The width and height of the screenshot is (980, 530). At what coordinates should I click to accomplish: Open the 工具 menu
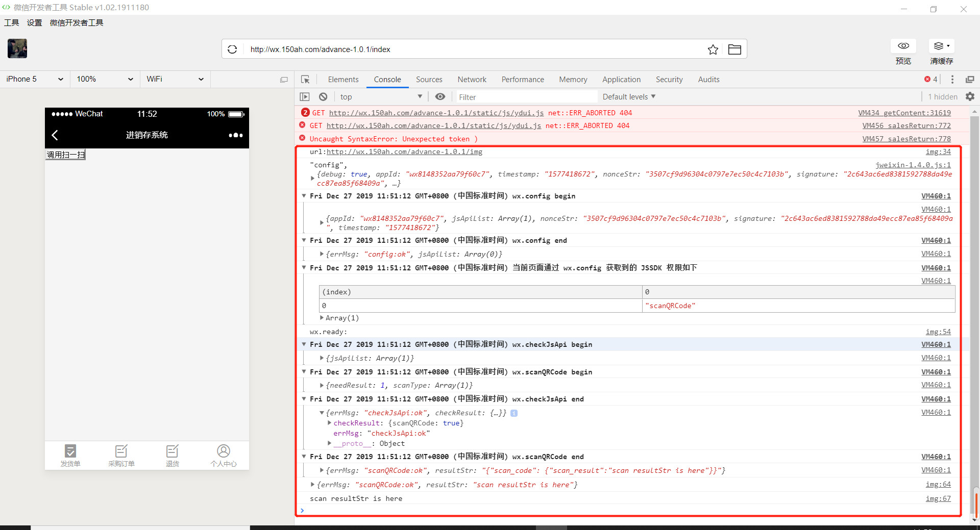[12, 22]
